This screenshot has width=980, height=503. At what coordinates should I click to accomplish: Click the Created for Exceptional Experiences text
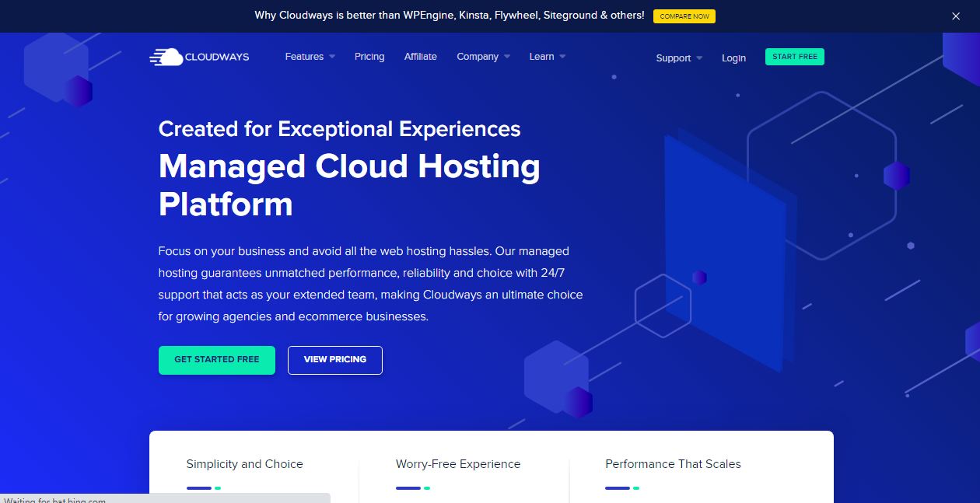(x=339, y=128)
